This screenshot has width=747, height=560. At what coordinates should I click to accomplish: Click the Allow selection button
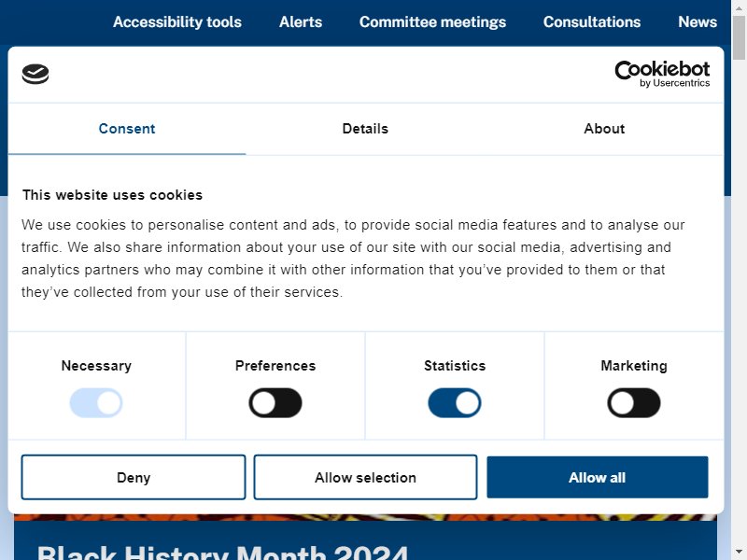[365, 477]
